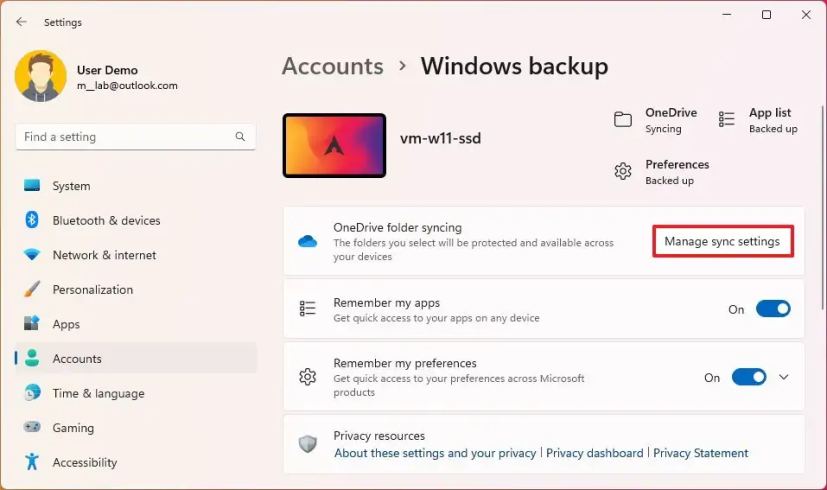Open the Privacy dashboard link
This screenshot has width=827, height=490.
pyautogui.click(x=594, y=453)
